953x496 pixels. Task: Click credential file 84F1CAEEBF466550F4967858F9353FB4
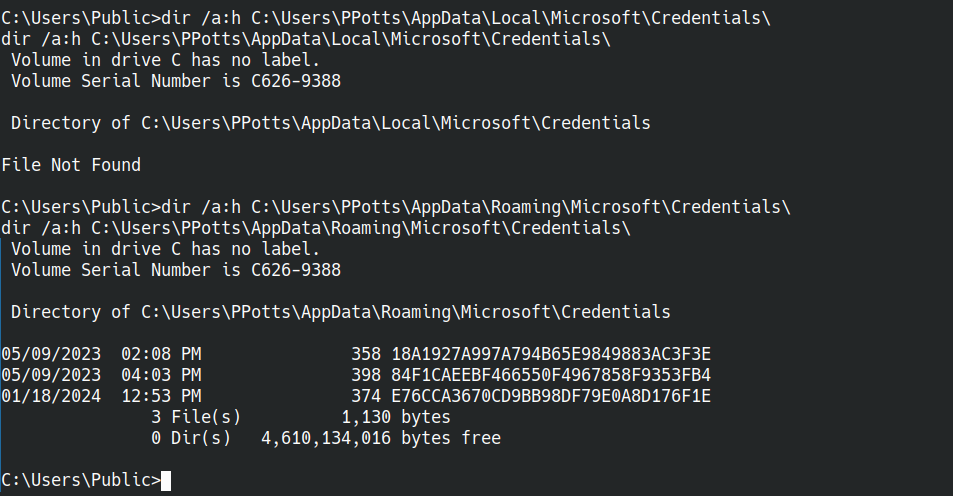pyautogui.click(x=551, y=375)
